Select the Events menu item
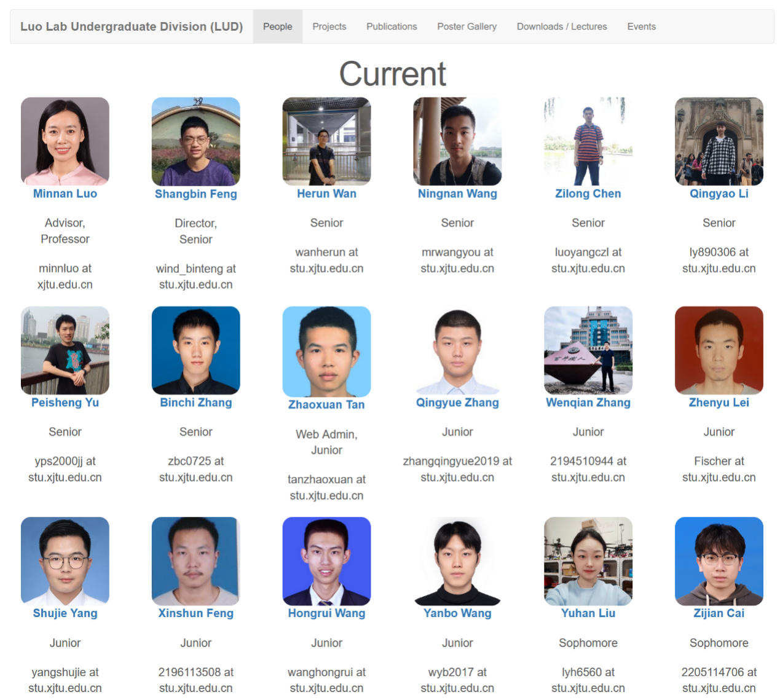Viewport: 780px width, 700px height. 641,26
